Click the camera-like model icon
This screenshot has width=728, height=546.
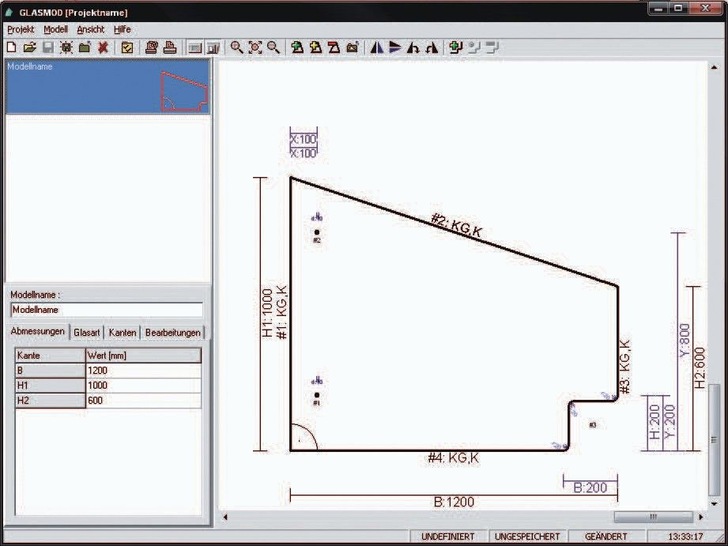coord(352,47)
